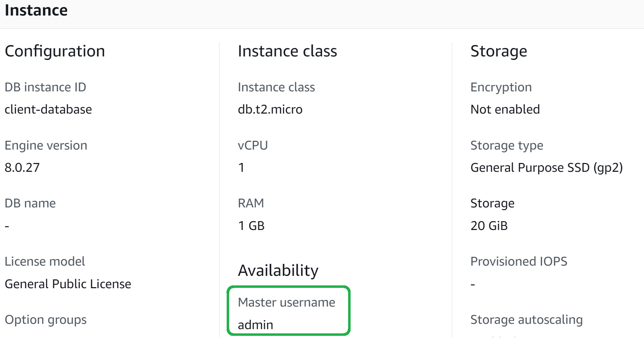This screenshot has width=644, height=345.
Task: Select the General Public License text
Action: [68, 284]
